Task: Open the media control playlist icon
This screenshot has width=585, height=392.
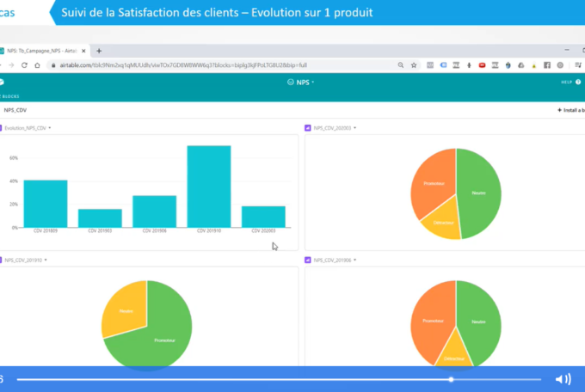Action: [x=578, y=65]
